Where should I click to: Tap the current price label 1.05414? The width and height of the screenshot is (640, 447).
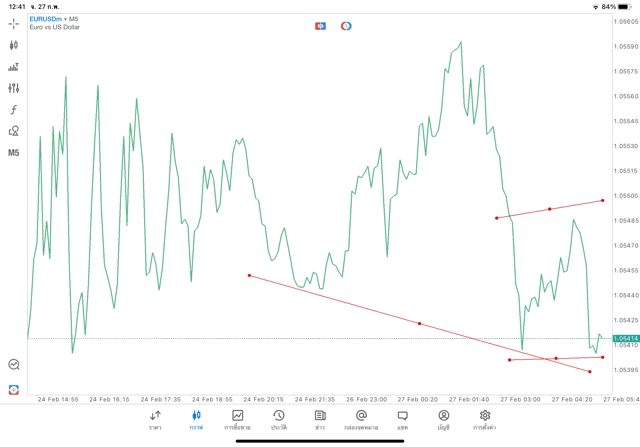click(x=626, y=338)
